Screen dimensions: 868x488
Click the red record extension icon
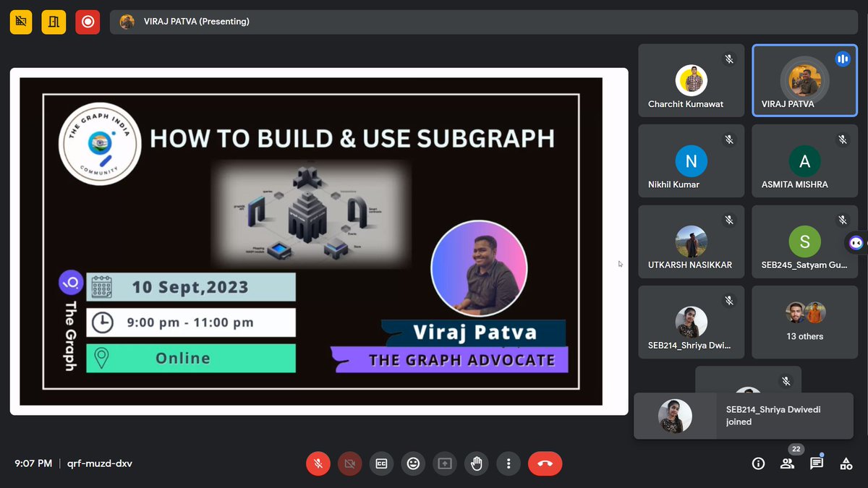click(x=88, y=22)
